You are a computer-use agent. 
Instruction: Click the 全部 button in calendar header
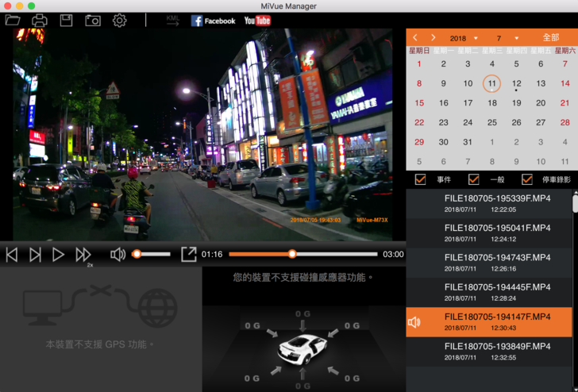(550, 37)
